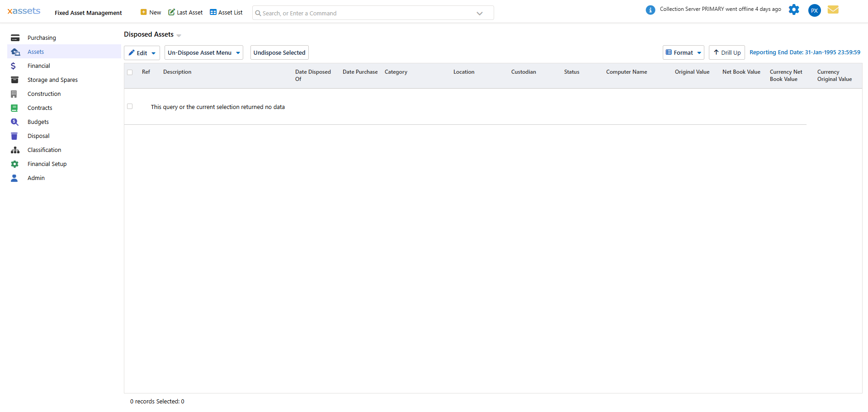
Task: Click the Disposal trash icon
Action: point(14,136)
